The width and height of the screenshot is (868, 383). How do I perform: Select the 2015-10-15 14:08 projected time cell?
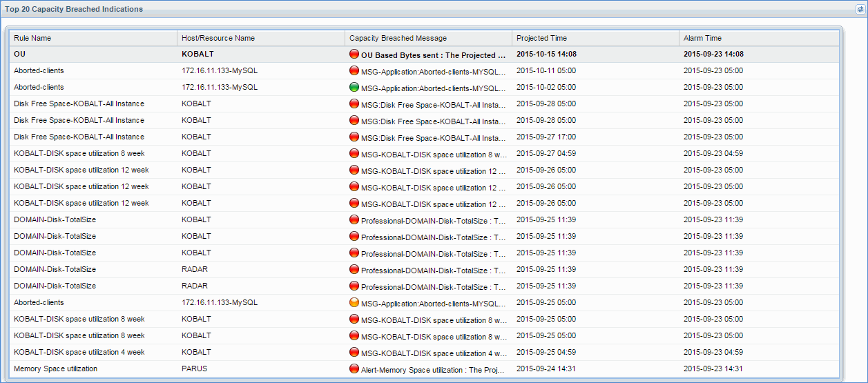pyautogui.click(x=546, y=54)
